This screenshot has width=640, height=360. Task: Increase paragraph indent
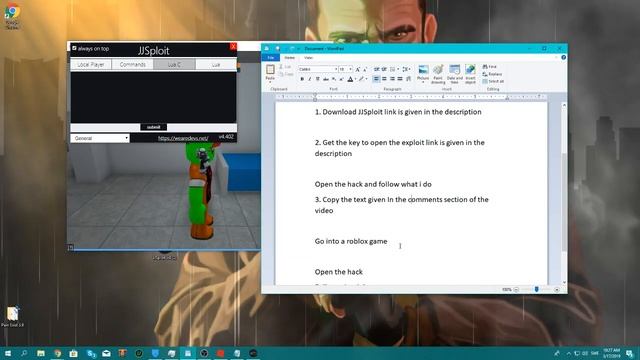pos(384,69)
